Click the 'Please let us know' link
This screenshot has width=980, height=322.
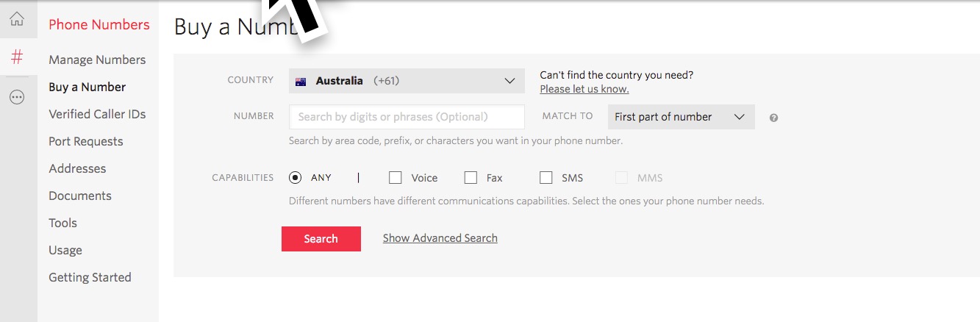pos(584,89)
